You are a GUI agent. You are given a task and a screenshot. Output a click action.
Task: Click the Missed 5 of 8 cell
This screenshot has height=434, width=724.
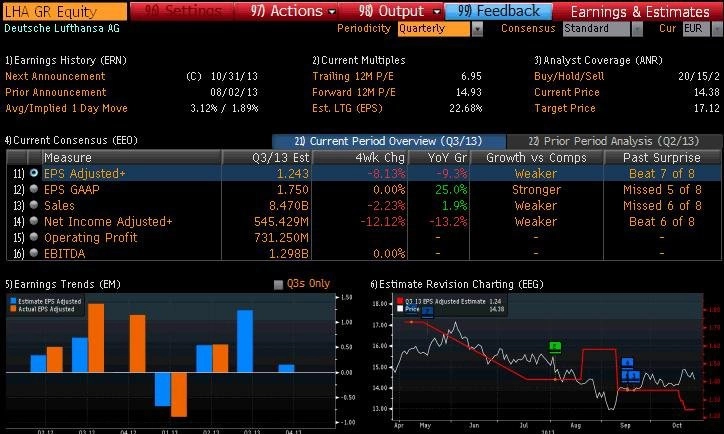coord(662,189)
